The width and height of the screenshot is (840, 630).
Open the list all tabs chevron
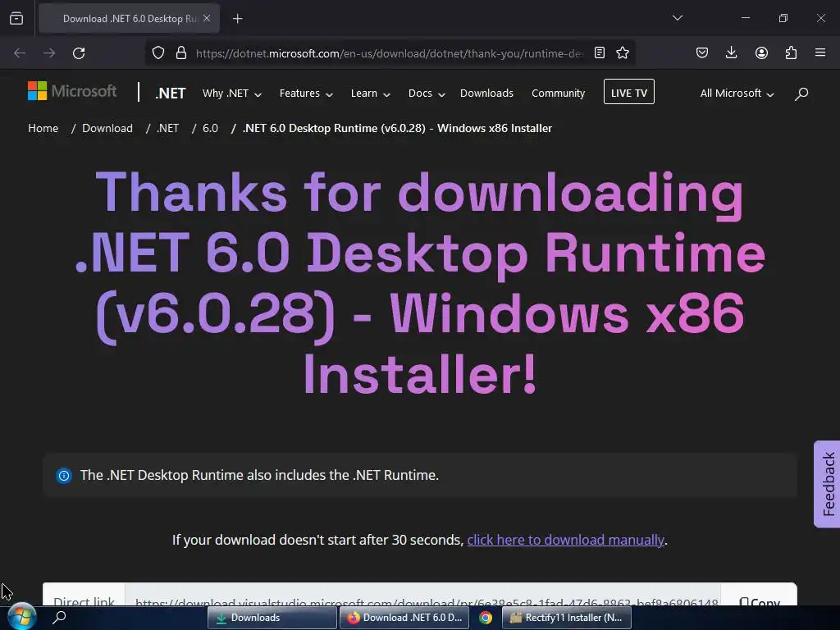coord(677,18)
